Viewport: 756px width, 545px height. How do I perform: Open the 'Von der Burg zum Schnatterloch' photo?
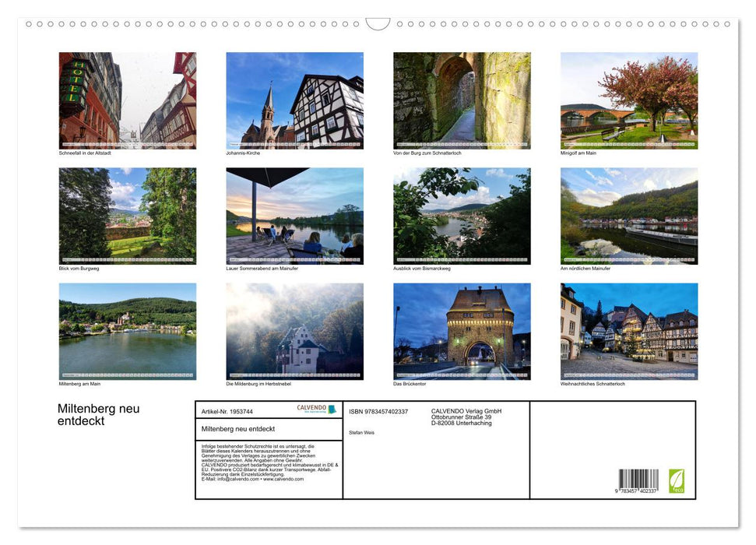461,100
